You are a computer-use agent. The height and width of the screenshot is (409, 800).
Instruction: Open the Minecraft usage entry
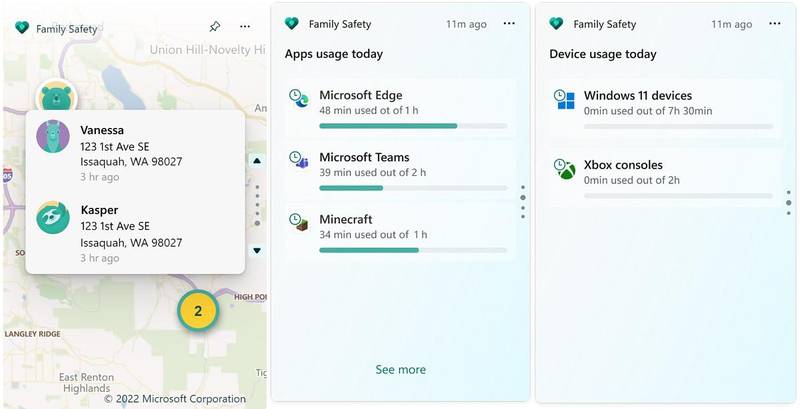401,233
